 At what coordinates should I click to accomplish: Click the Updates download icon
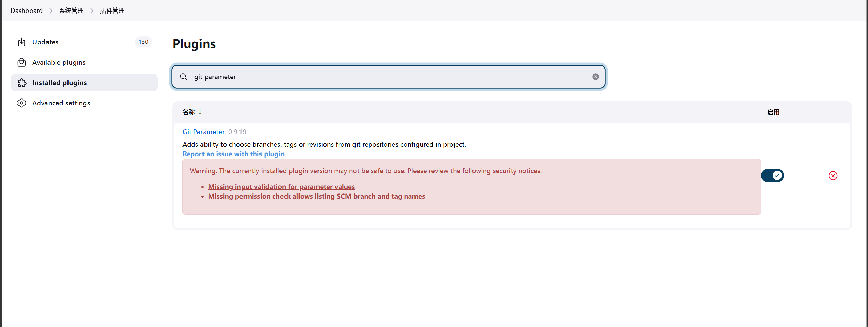click(22, 42)
